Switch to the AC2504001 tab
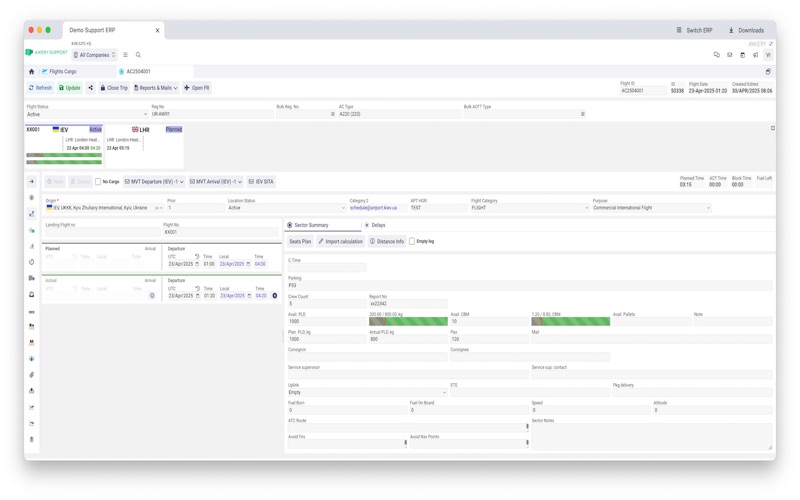800x500 pixels. click(x=155, y=71)
